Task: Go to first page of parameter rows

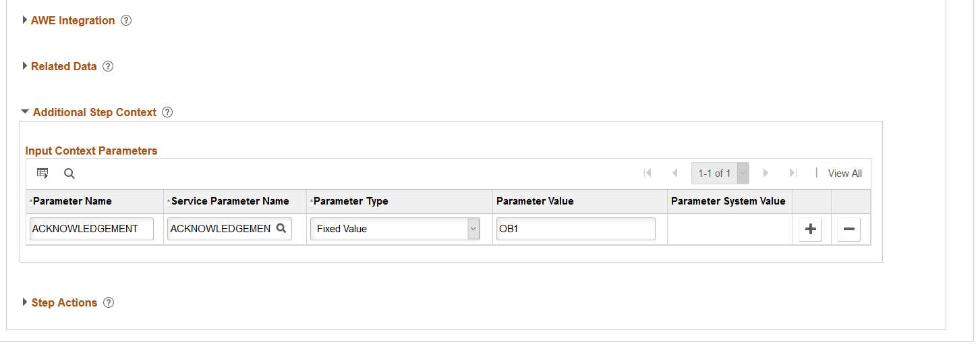Action: pyautogui.click(x=647, y=173)
